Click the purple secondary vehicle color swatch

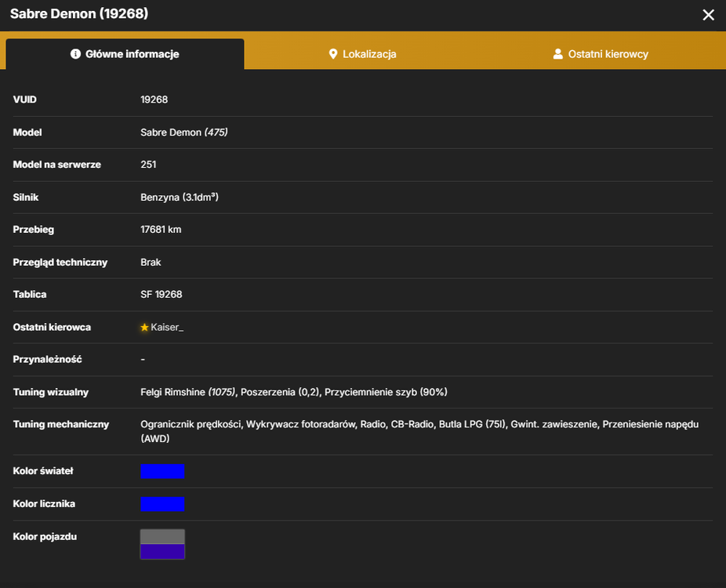[162, 551]
